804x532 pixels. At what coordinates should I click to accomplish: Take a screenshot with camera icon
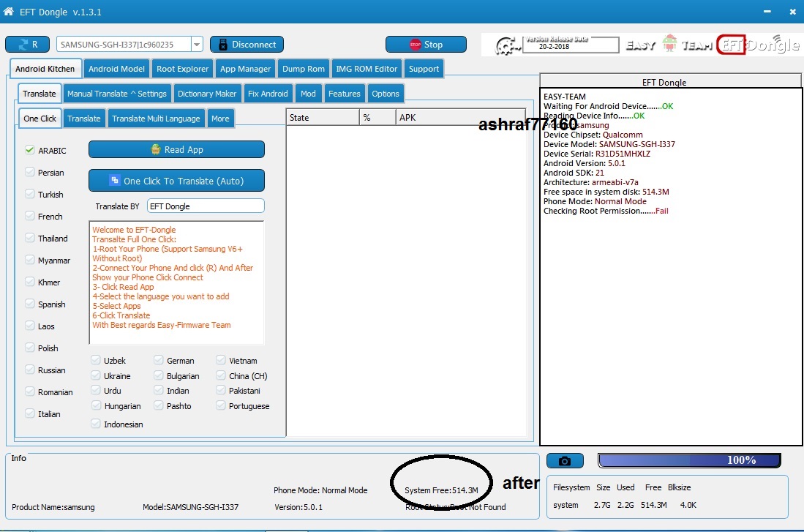tap(565, 461)
